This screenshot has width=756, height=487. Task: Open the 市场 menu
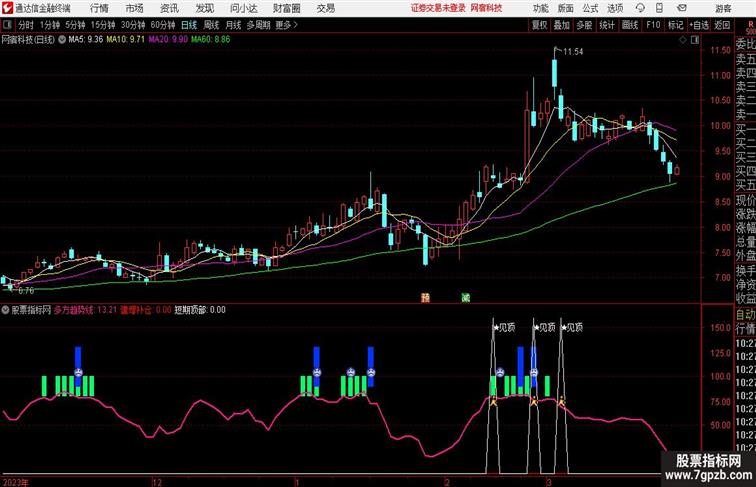click(135, 8)
